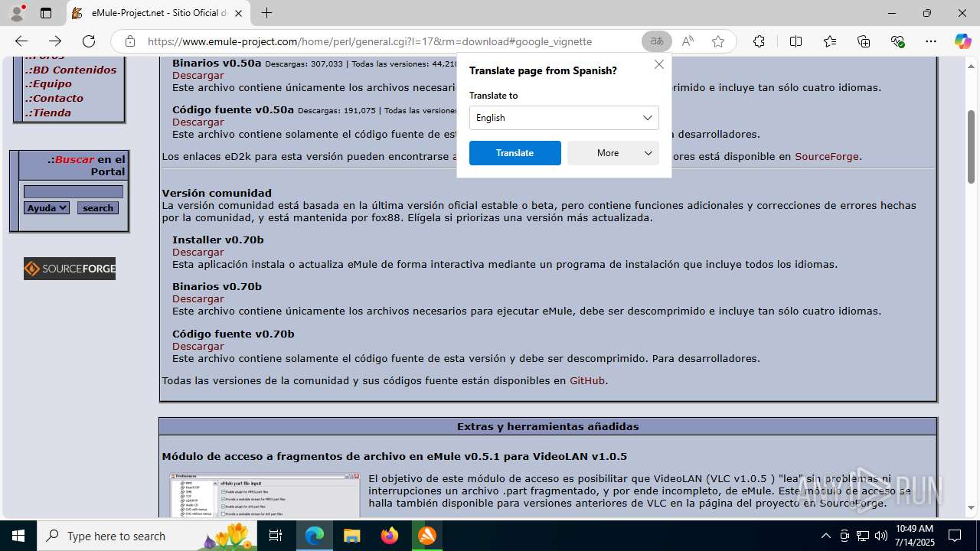The width and height of the screenshot is (980, 551).
Task: Open Task View on taskbar
Action: (x=276, y=536)
